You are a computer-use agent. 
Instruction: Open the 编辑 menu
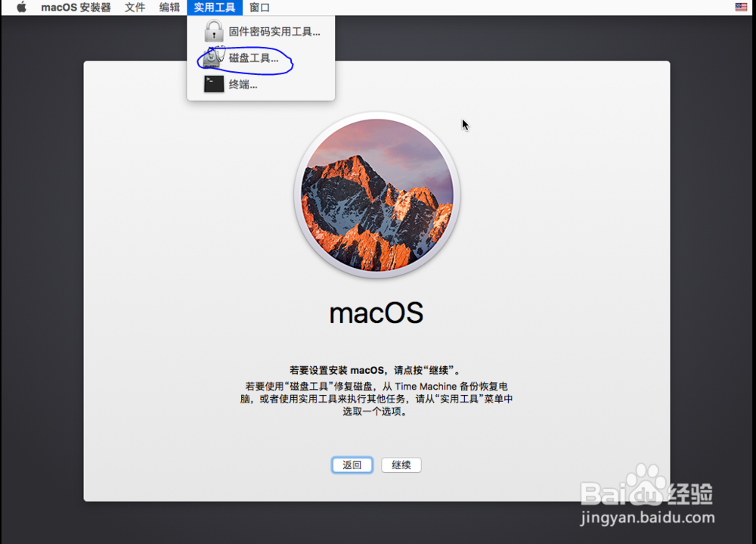coord(169,8)
